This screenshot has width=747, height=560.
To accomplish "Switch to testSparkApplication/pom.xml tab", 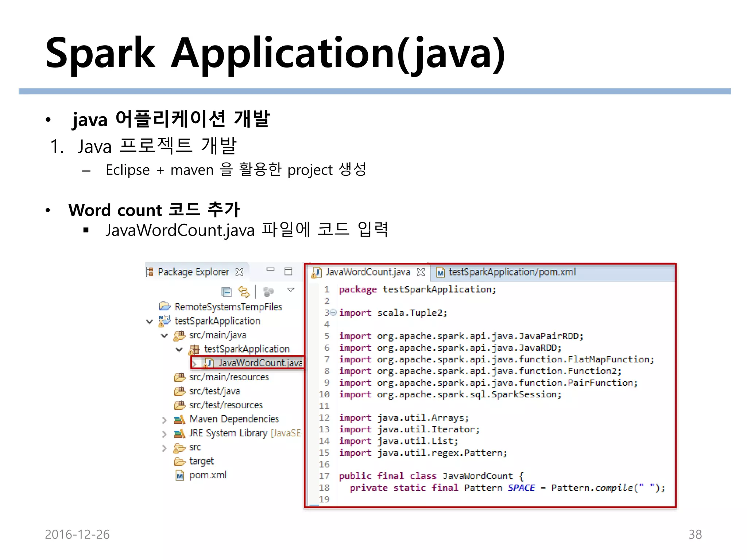I will [512, 272].
